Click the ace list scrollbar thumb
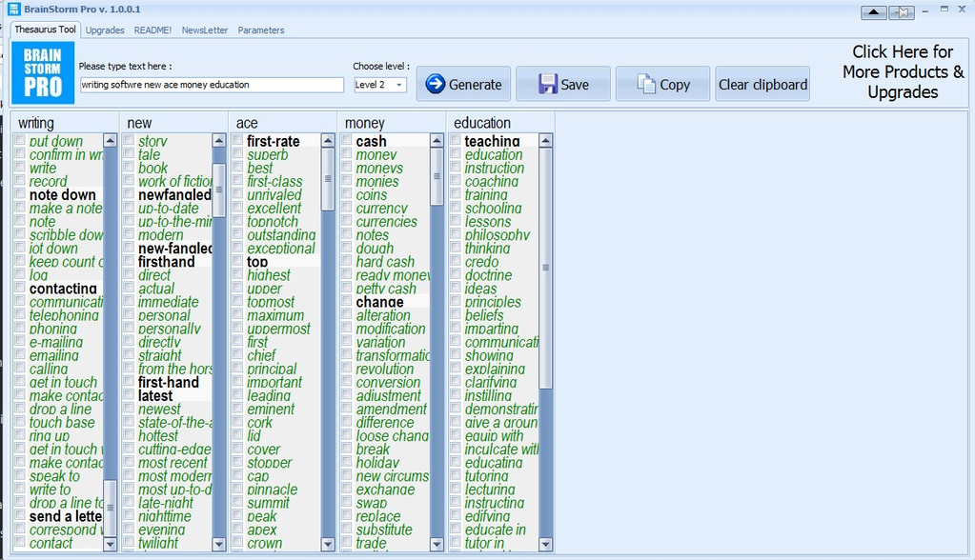 [328, 179]
